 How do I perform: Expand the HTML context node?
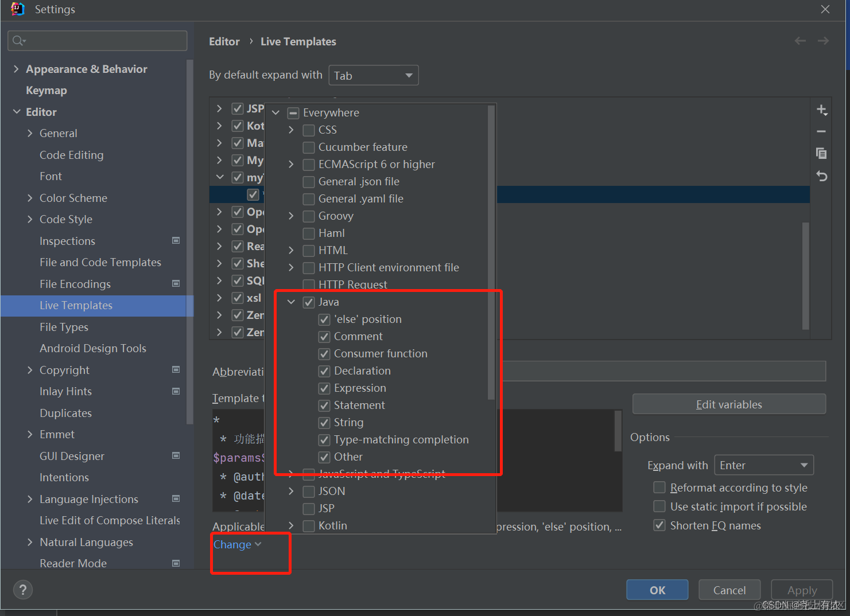click(291, 250)
